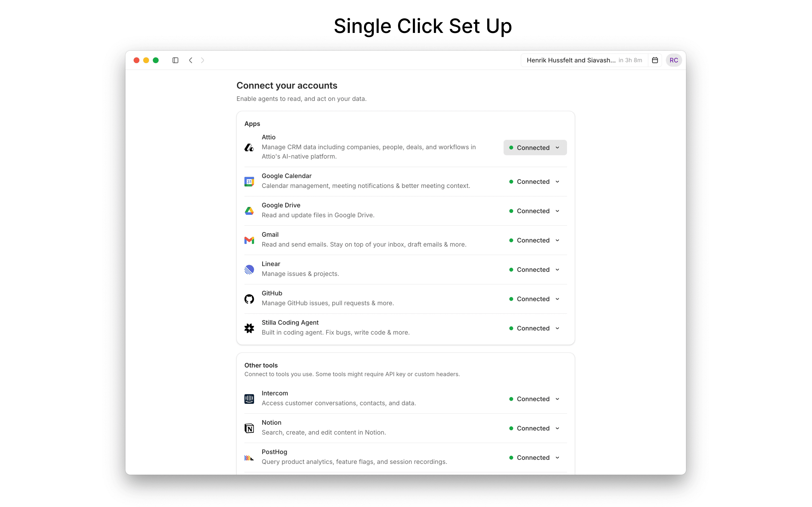
Task: Go forward with the right arrow
Action: [202, 60]
